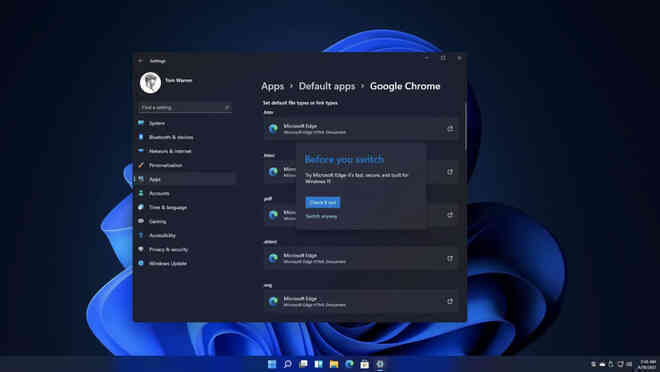
Task: Click the external-link icon on the .shtml row
Action: (450, 258)
